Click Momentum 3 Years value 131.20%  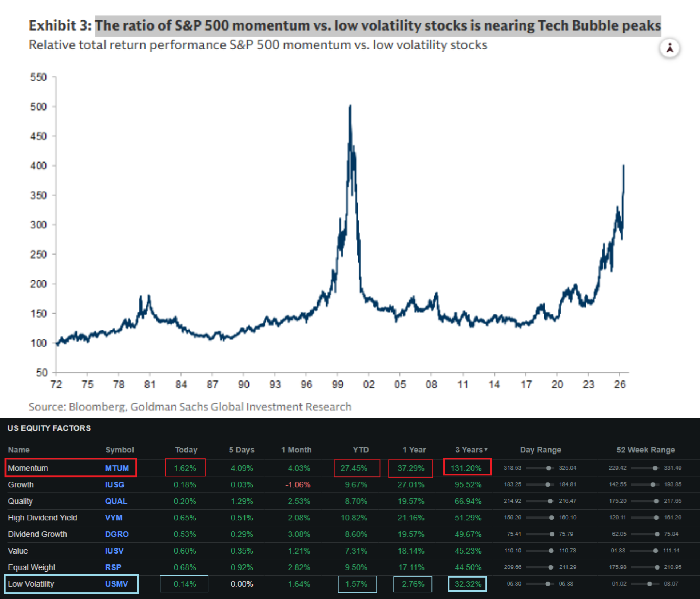click(x=466, y=468)
